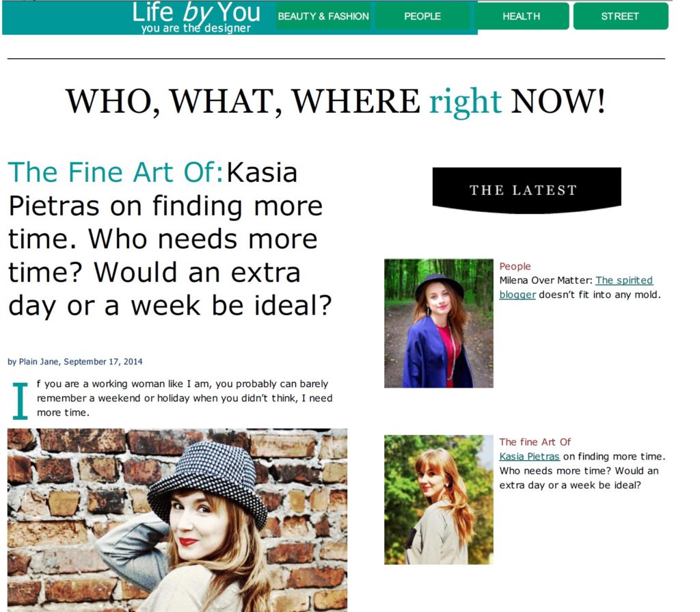Image resolution: width=700 pixels, height=612 pixels.
Task: Switch to the Street section
Action: pyautogui.click(x=621, y=16)
